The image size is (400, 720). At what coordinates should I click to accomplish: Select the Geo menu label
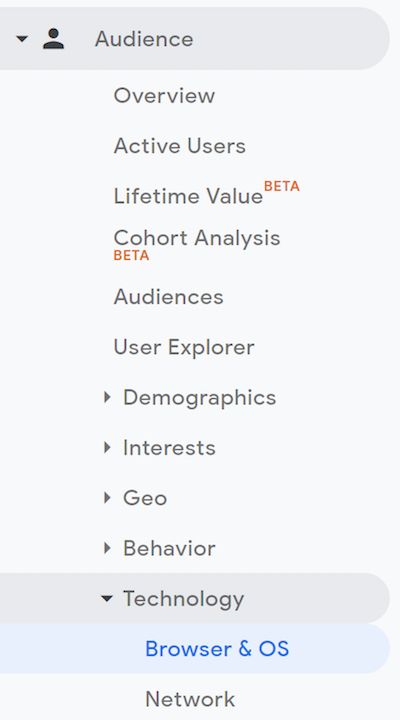coord(145,498)
